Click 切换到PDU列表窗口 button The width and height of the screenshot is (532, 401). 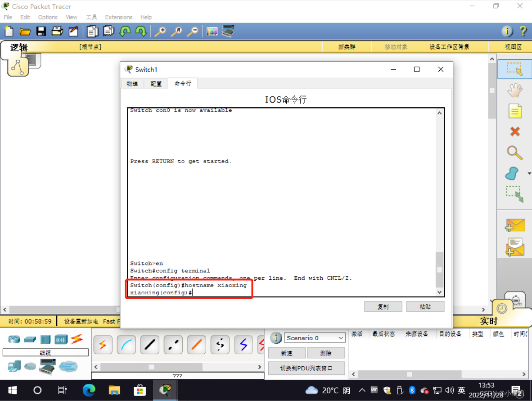[x=307, y=368]
